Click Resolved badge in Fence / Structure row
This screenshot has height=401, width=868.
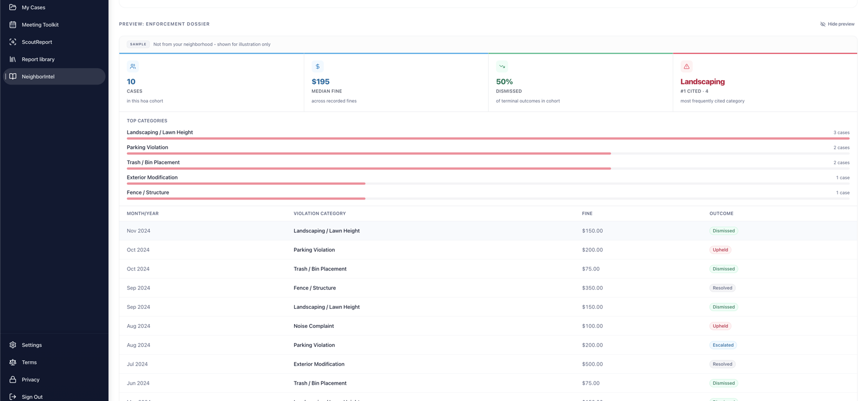pyautogui.click(x=723, y=288)
